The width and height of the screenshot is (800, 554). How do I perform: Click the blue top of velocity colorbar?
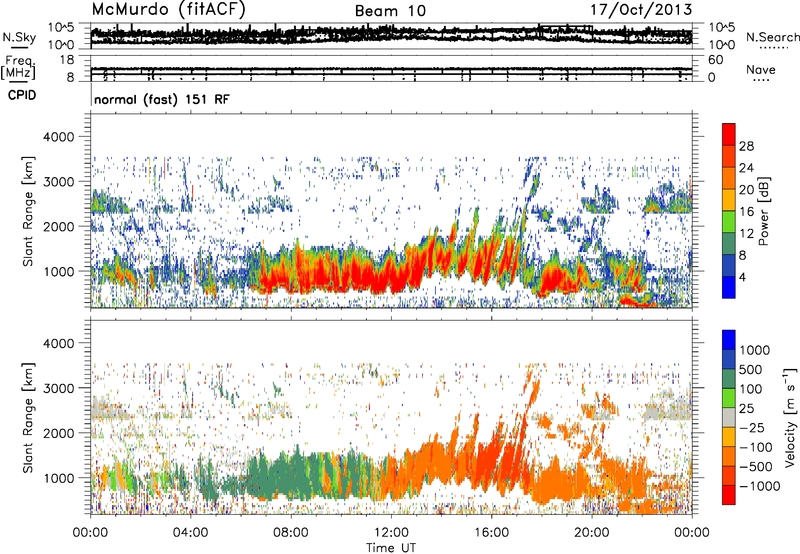pos(729,340)
